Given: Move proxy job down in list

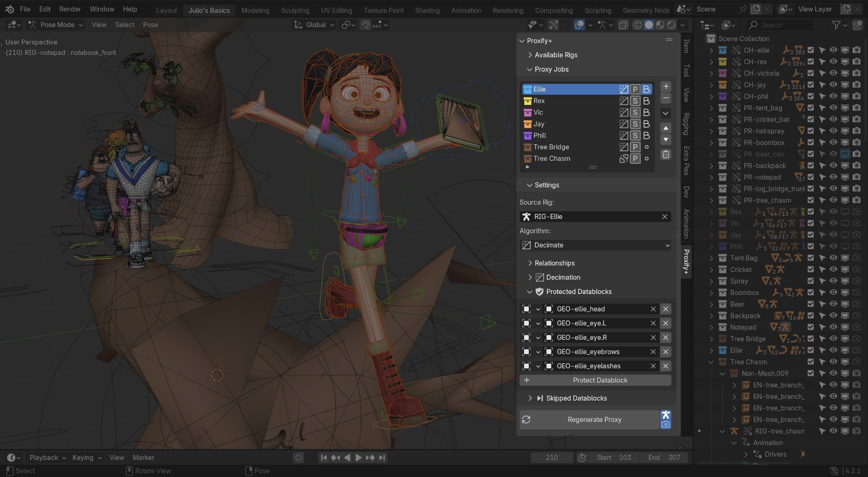Looking at the screenshot, I should coord(666,140).
